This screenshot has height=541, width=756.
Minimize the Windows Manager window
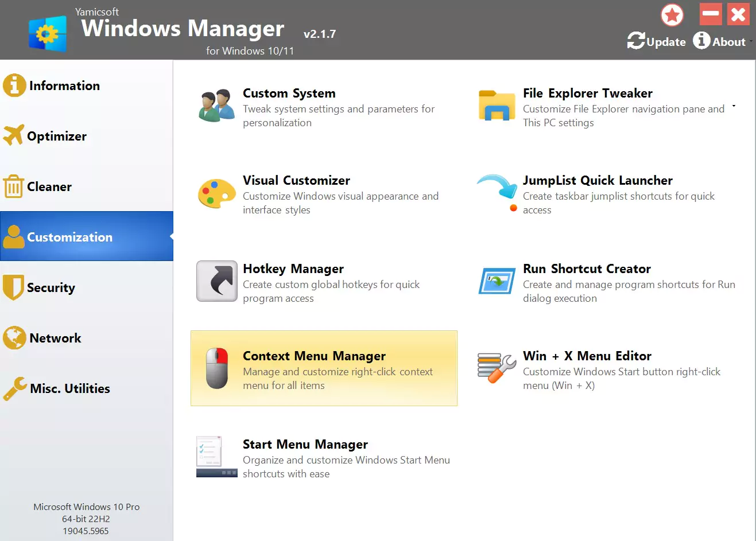711,14
